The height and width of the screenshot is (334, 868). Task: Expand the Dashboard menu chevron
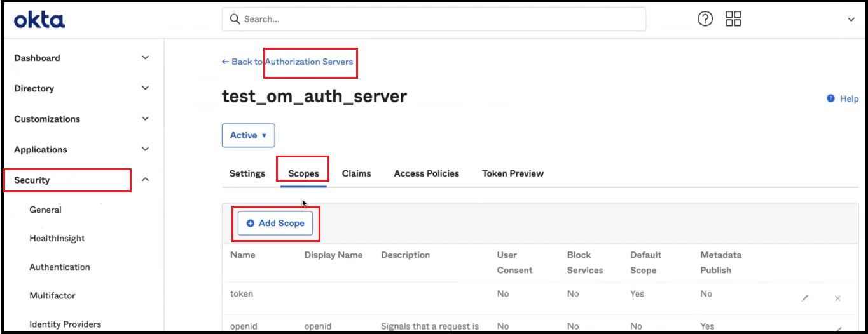click(x=145, y=58)
